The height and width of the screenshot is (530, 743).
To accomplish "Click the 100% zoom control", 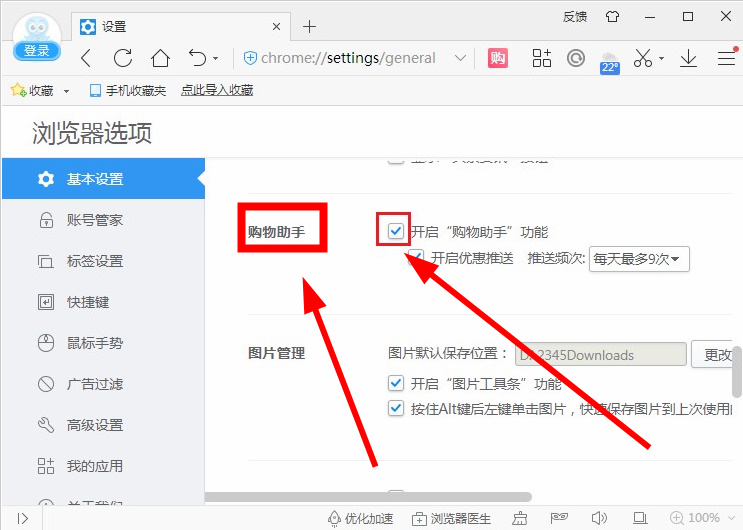I will click(695, 518).
